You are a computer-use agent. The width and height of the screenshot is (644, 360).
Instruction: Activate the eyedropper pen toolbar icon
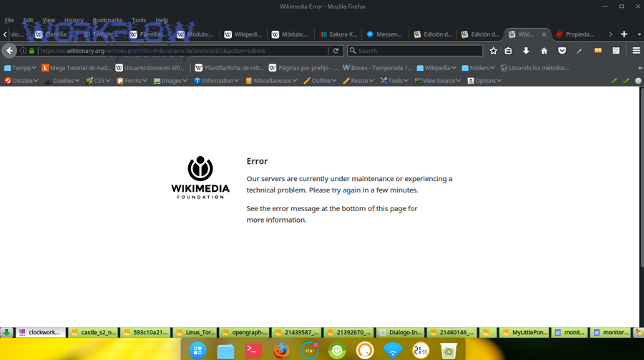(580, 51)
